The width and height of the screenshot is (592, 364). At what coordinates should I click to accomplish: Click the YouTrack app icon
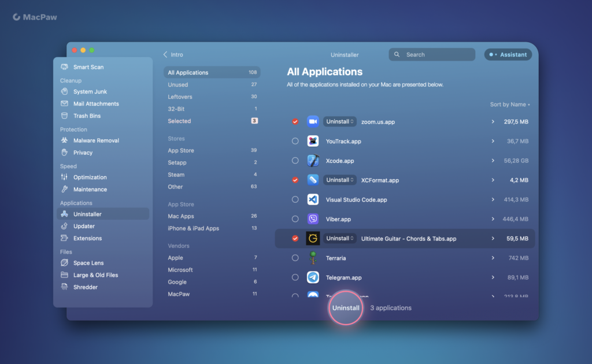coord(313,141)
